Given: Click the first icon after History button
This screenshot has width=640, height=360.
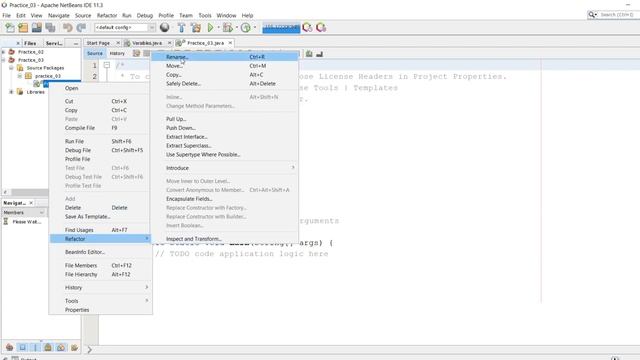Looking at the screenshot, I should [136, 53].
